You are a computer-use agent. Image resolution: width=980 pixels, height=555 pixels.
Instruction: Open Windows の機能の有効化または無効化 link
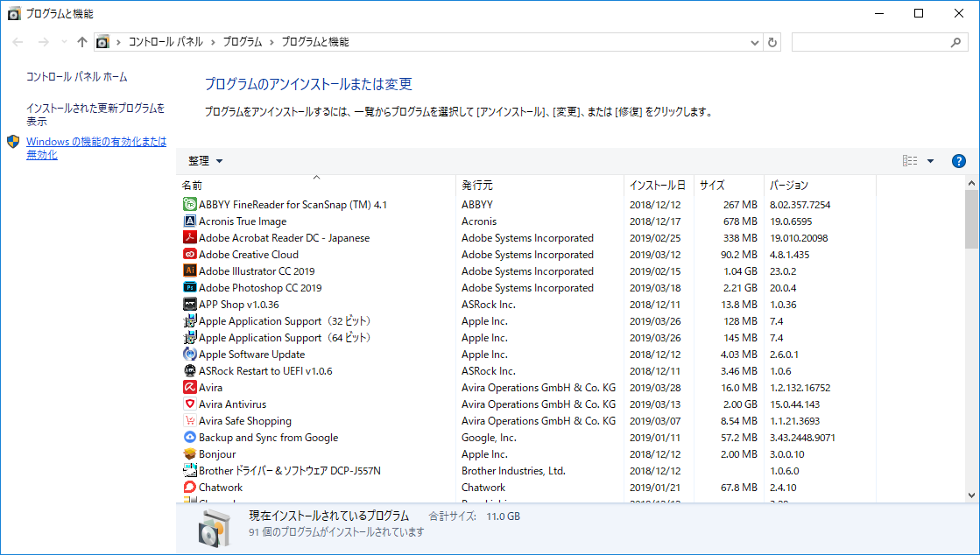[x=95, y=148]
